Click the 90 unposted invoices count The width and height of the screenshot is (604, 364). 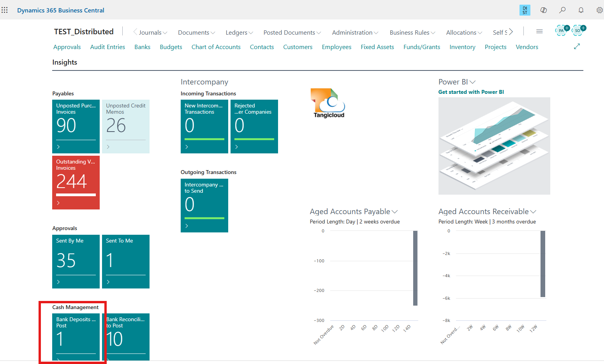pyautogui.click(x=66, y=125)
